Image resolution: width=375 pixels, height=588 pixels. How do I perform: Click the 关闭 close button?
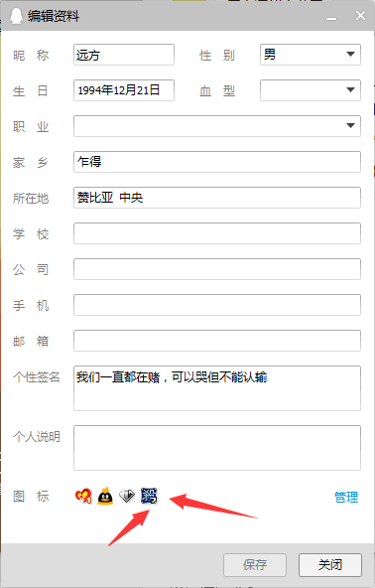(330, 565)
